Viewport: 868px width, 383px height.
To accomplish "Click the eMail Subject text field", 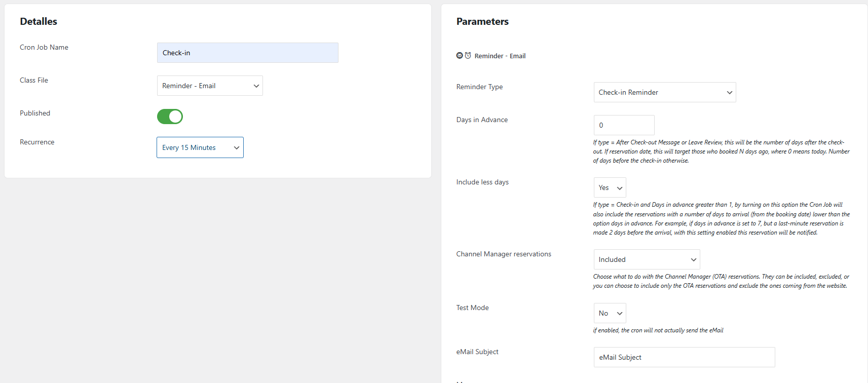I will pos(684,357).
